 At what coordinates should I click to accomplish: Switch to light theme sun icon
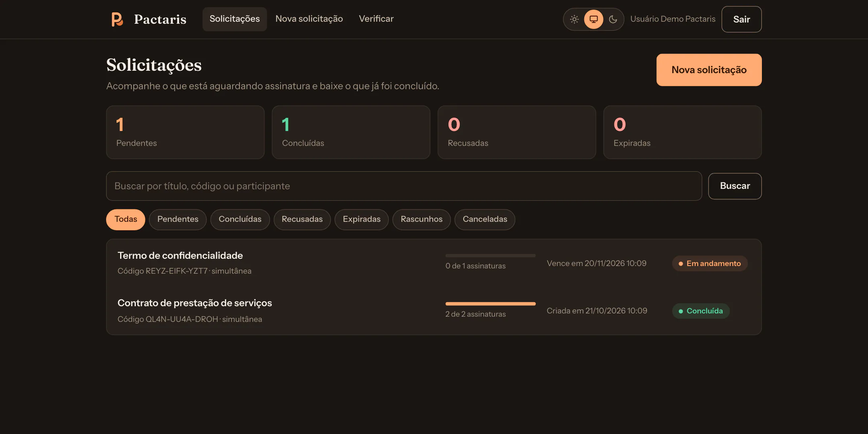[574, 19]
